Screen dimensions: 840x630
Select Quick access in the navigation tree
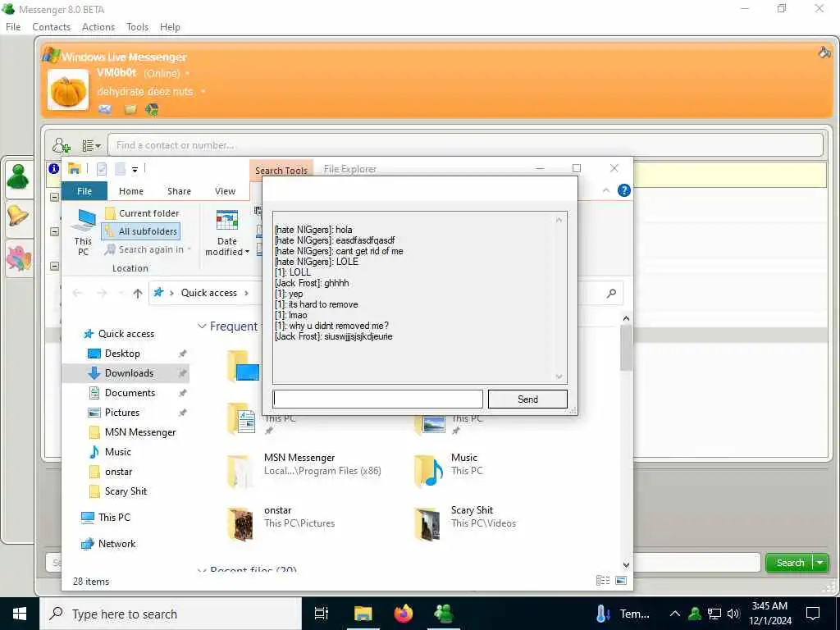point(126,334)
